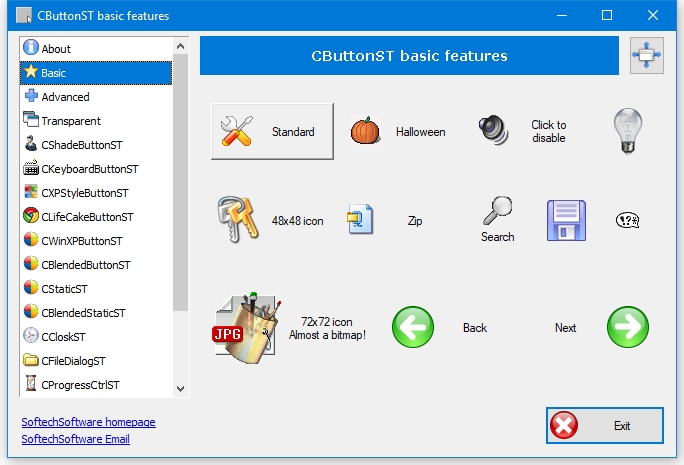
Task: Select CLifeCakeButtonST in the list
Action: coord(96,216)
